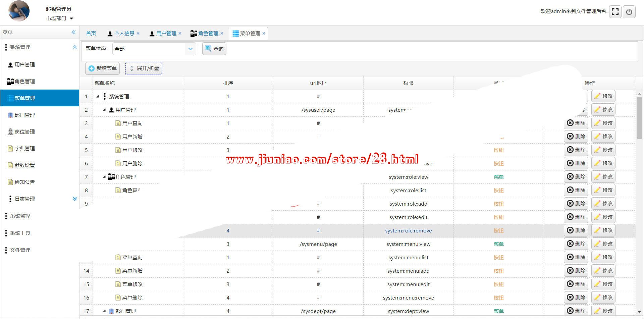
Task: Click 修改 in the 菜单新增 row
Action: (x=603, y=271)
